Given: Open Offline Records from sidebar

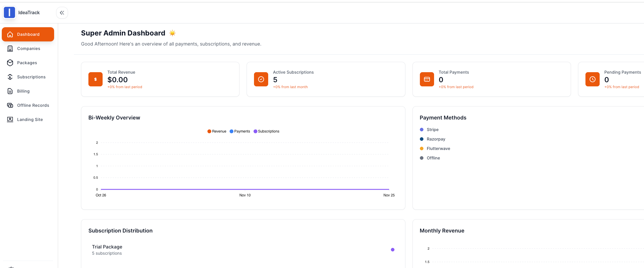Looking at the screenshot, I should [33, 105].
